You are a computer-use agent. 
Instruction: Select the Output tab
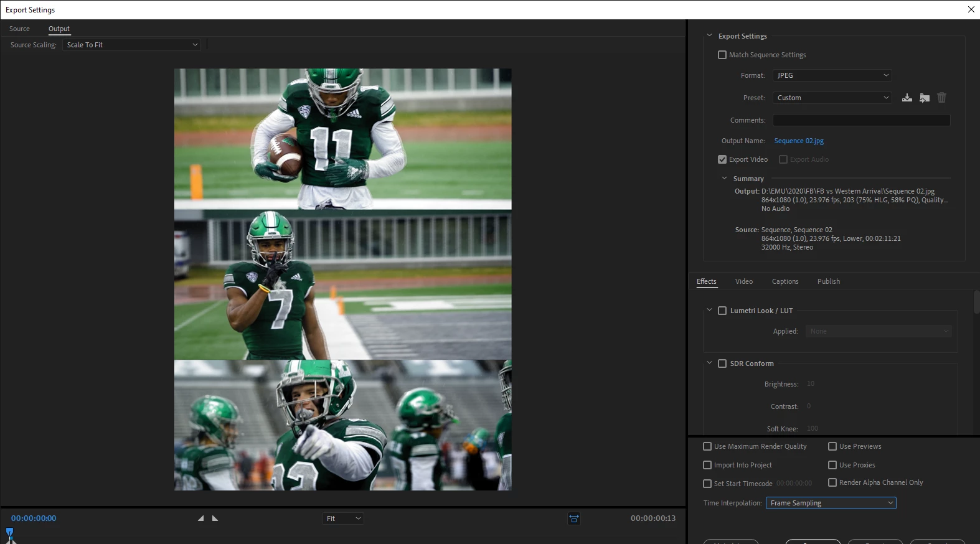tap(59, 29)
